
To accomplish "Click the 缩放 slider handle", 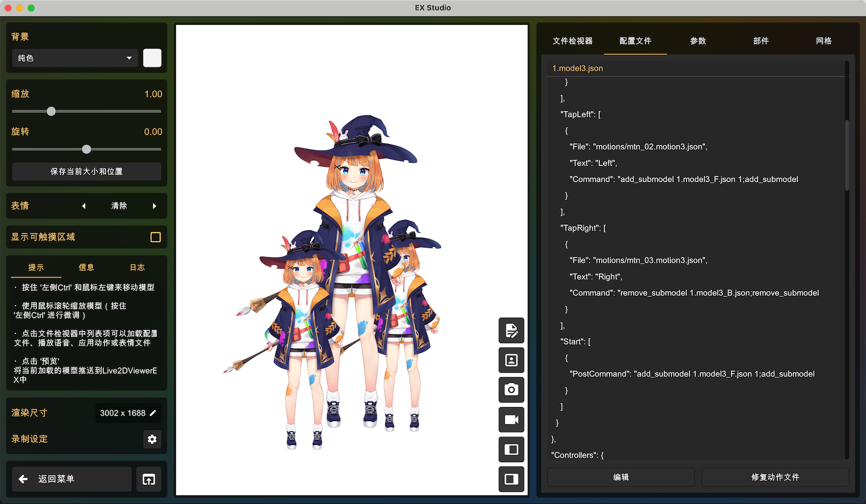I will point(51,111).
